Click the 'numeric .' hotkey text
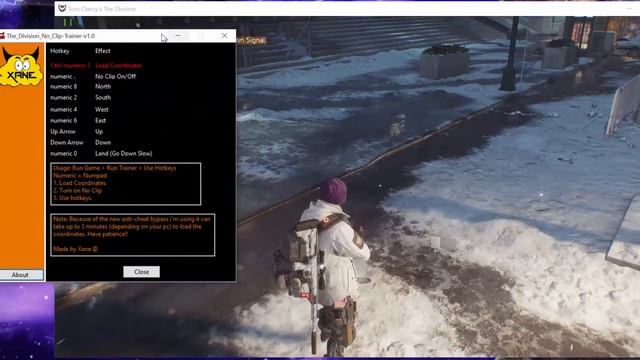Image resolution: width=640 pixels, height=360 pixels. pos(62,76)
